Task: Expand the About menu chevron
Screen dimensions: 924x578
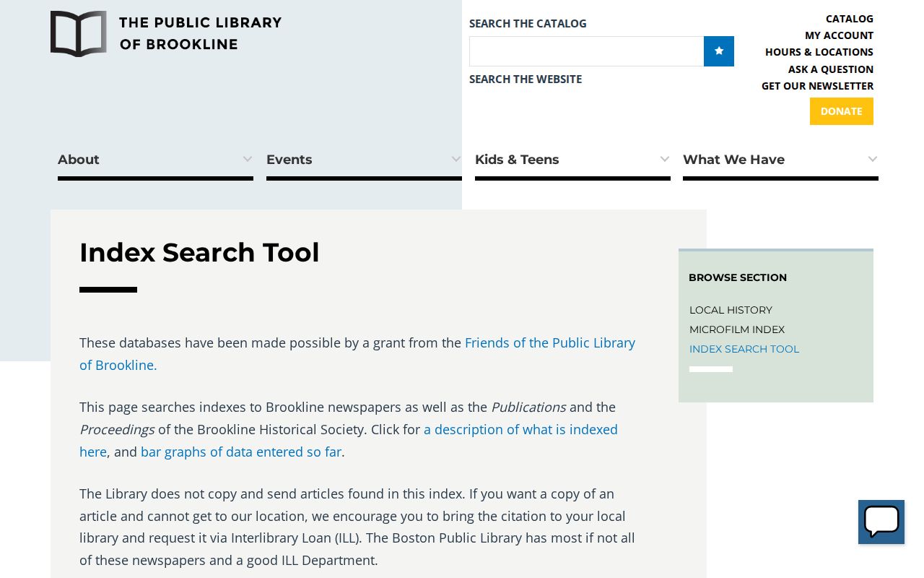Action: point(248,159)
